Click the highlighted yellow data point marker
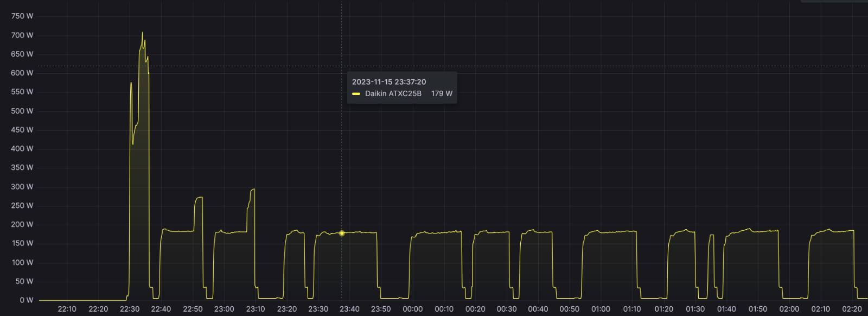The height and width of the screenshot is (316, 868). coord(342,233)
